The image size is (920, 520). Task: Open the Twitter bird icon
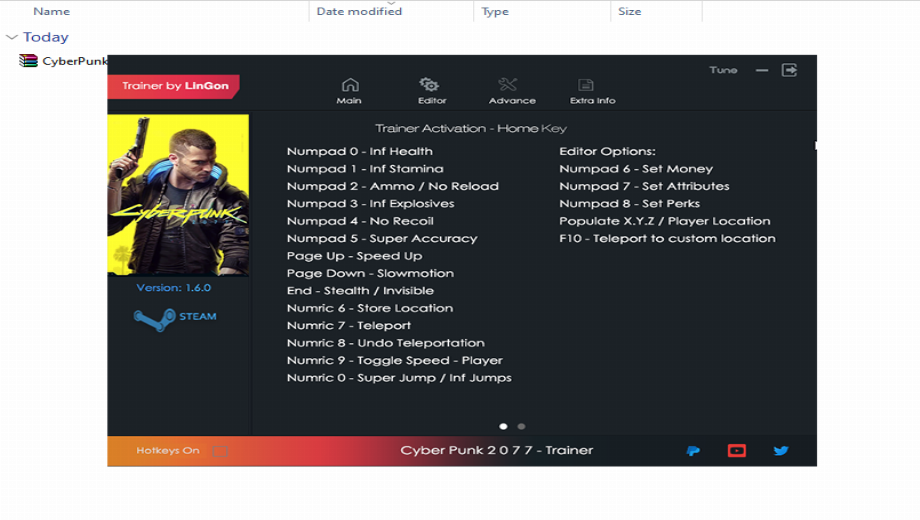click(x=781, y=451)
